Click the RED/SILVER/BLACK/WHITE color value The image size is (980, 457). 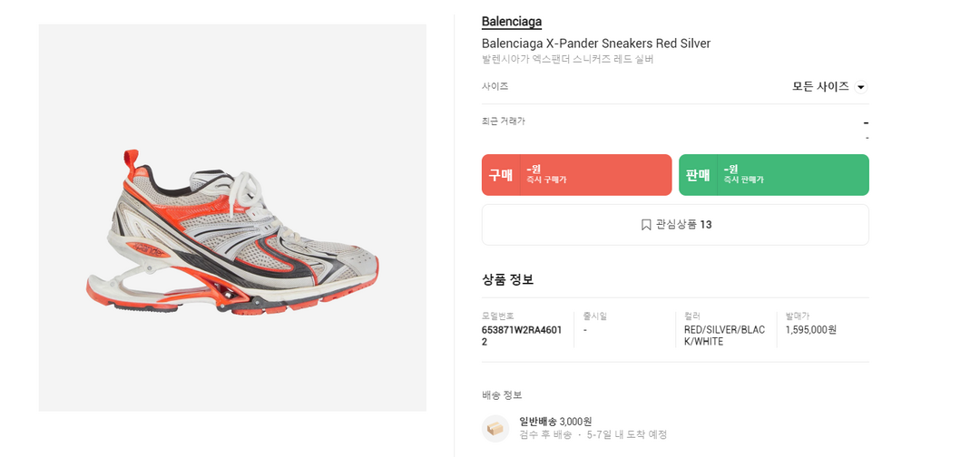point(724,335)
